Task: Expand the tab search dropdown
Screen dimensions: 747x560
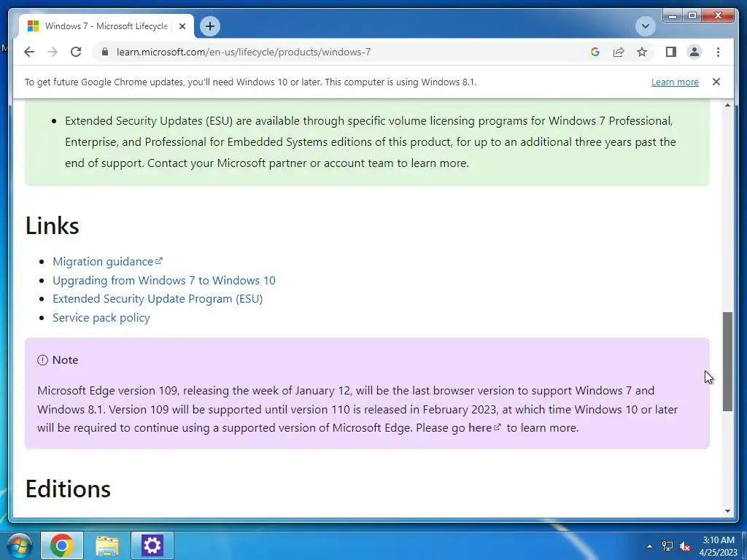Action: pyautogui.click(x=646, y=26)
